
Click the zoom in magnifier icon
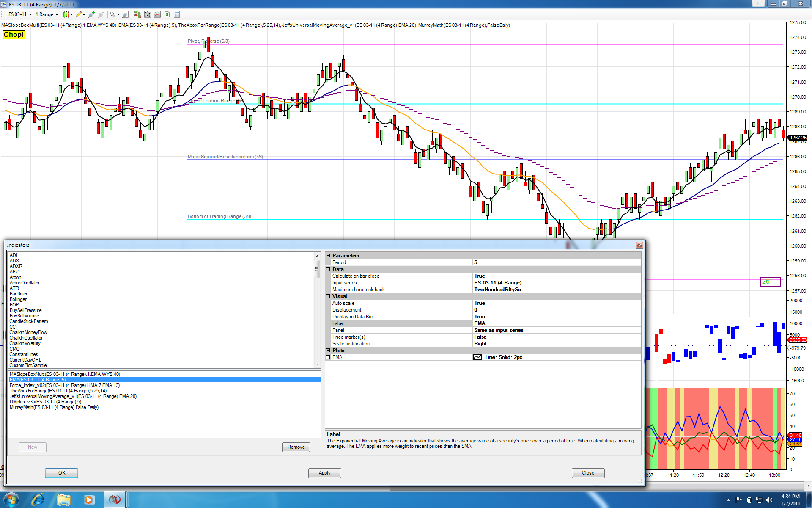[x=91, y=14]
